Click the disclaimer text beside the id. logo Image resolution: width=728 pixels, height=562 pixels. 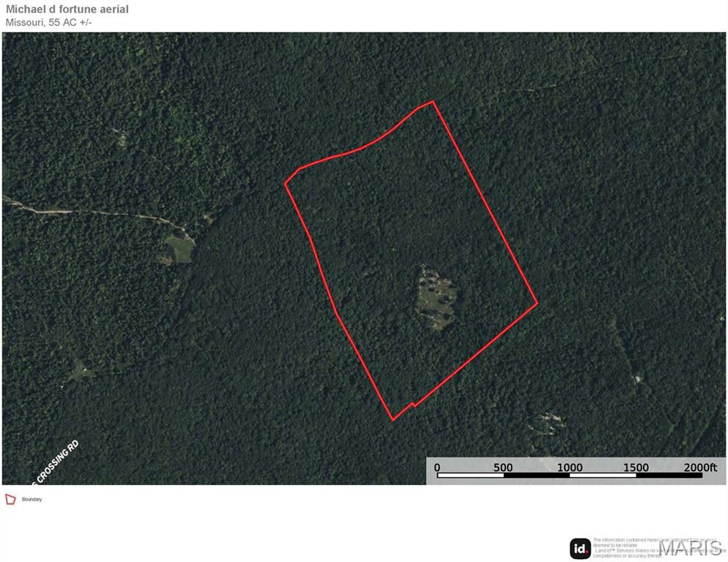click(659, 548)
